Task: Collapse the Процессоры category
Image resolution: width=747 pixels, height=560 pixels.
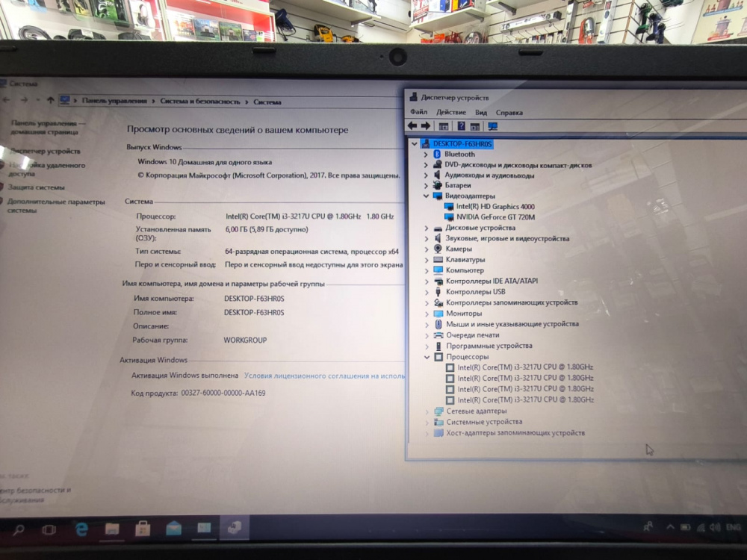Action: tap(427, 357)
